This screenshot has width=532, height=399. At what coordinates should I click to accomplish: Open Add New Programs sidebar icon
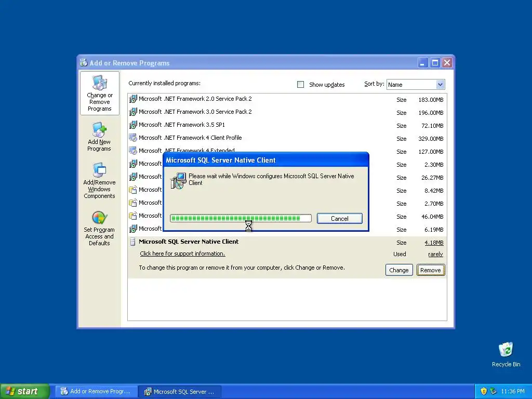point(99,130)
